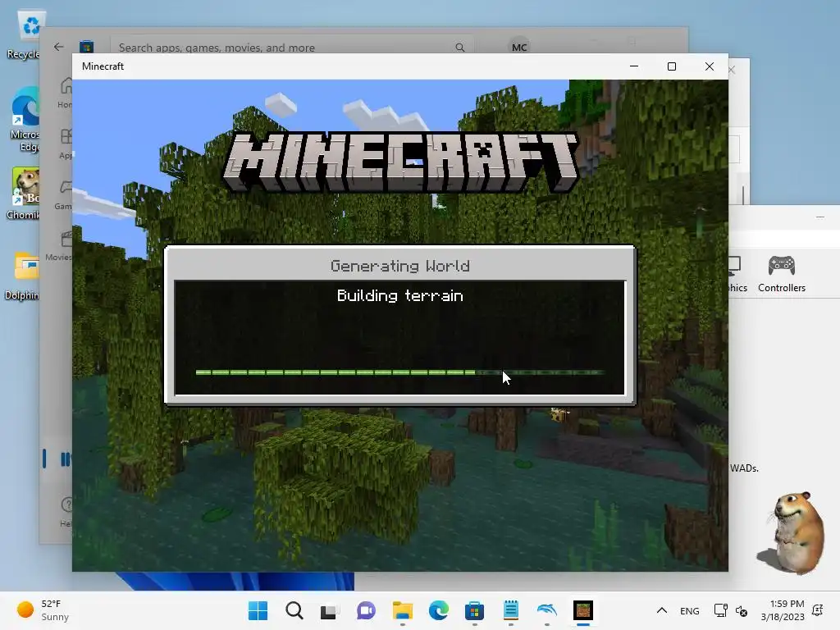Open taskbar Search

294,610
